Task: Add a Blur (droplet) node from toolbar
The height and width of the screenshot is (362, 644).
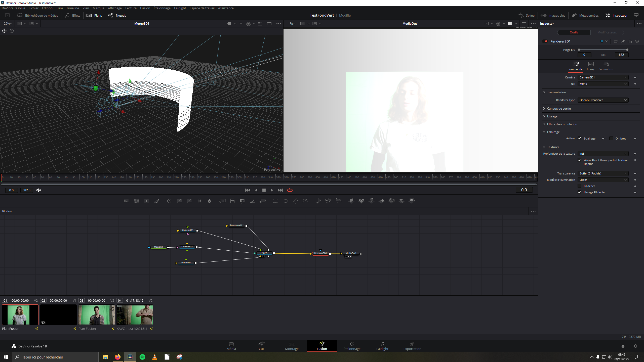Action: pos(209,201)
